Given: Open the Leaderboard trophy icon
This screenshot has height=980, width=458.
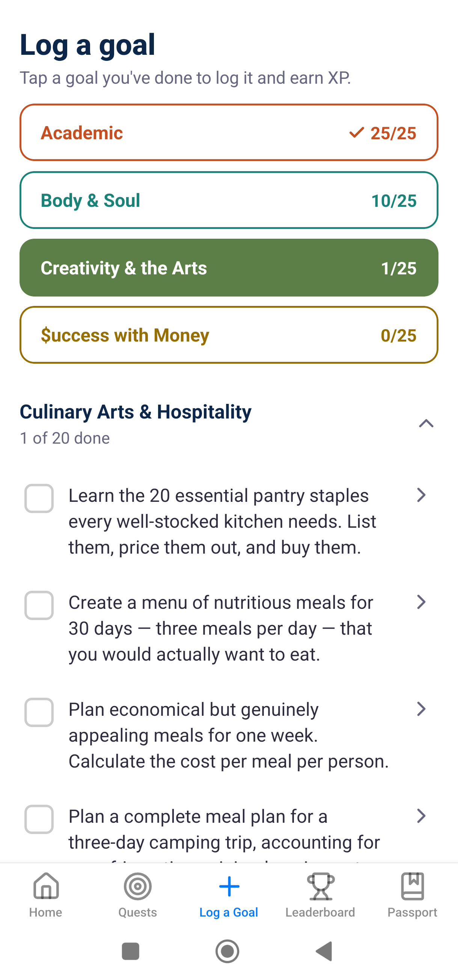Looking at the screenshot, I should [321, 886].
